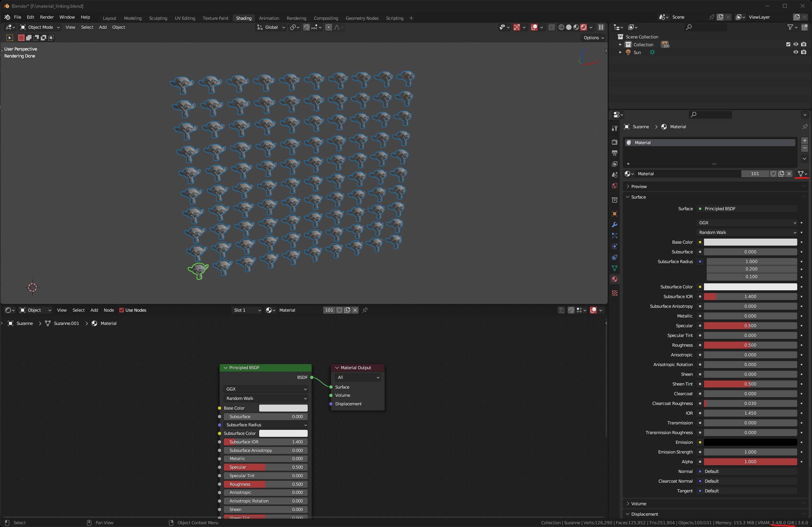
Task: Open the Scene properties tab
Action: [615, 175]
